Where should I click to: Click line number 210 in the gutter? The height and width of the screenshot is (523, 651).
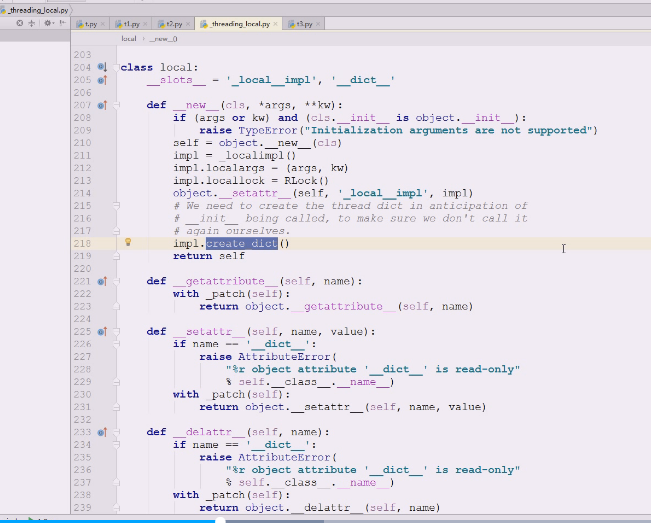point(82,143)
